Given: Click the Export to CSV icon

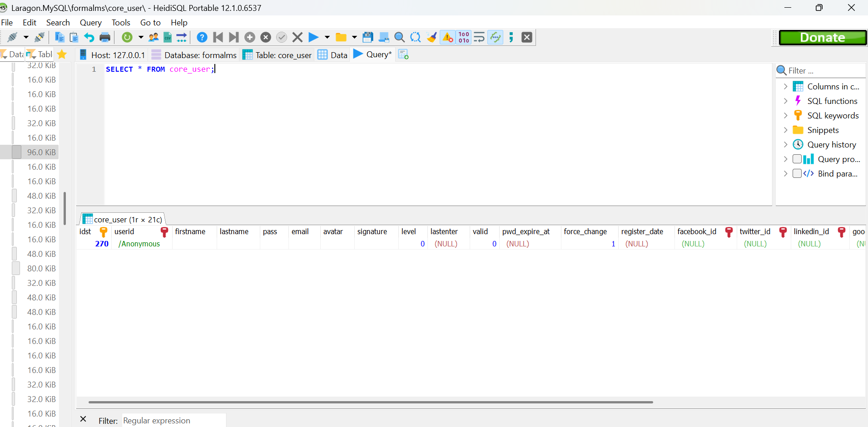Looking at the screenshot, I should [x=168, y=37].
